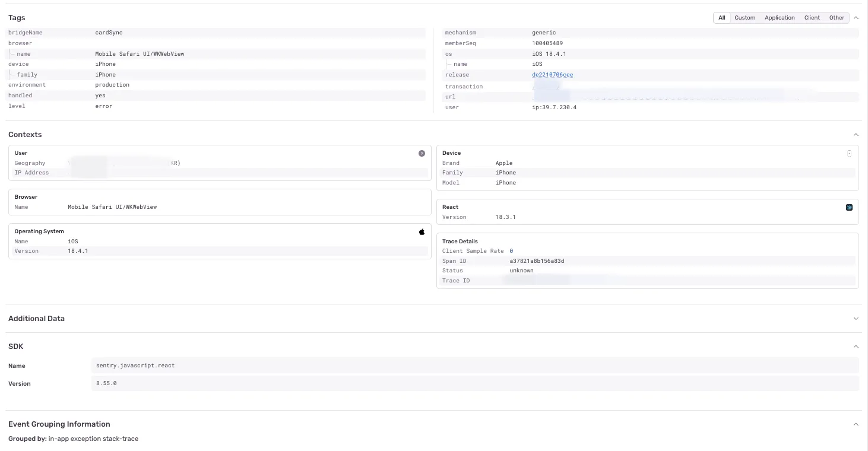
Task: Switch to the Custom tags filter
Action: pyautogui.click(x=745, y=18)
